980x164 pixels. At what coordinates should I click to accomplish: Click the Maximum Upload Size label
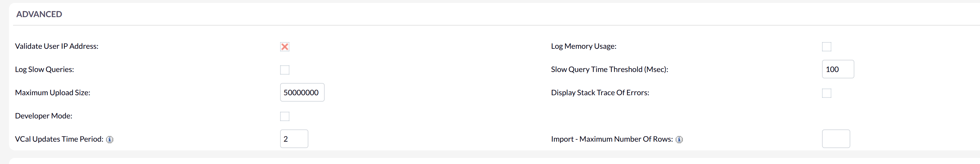click(52, 93)
